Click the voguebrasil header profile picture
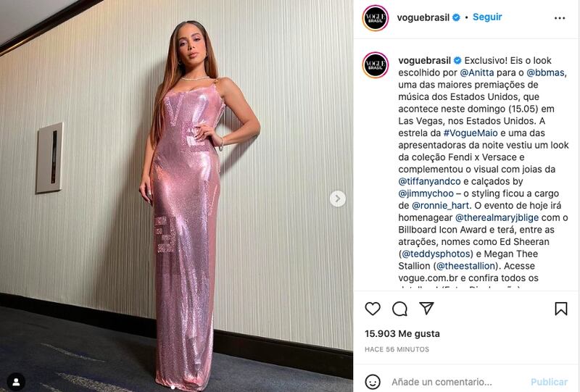The height and width of the screenshot is (392, 580). [x=375, y=17]
